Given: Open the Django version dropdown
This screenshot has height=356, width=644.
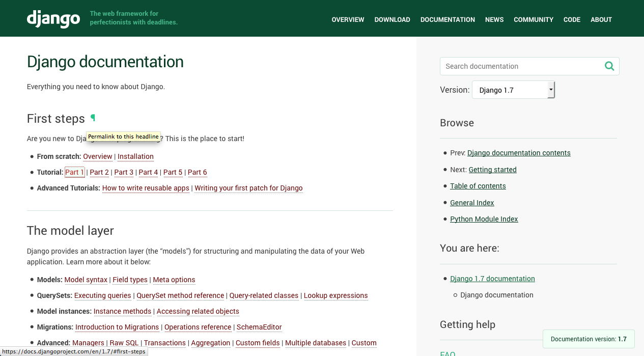Looking at the screenshot, I should [x=513, y=90].
